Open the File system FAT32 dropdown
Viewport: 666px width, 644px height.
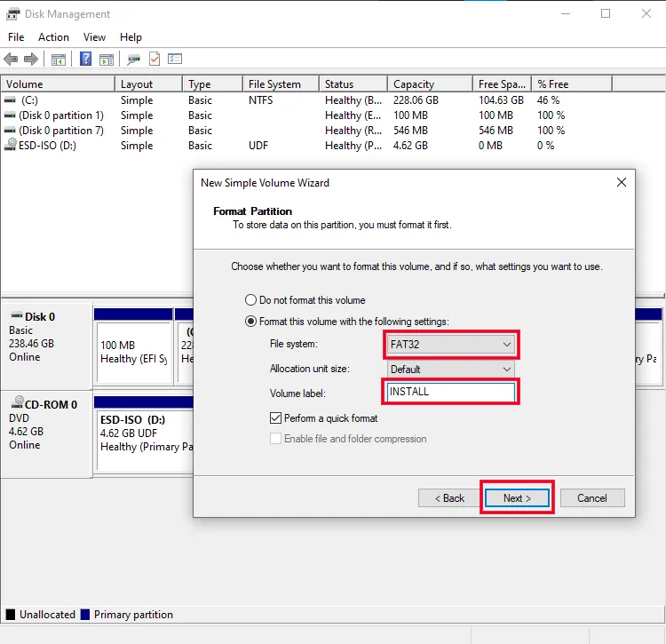(x=451, y=344)
